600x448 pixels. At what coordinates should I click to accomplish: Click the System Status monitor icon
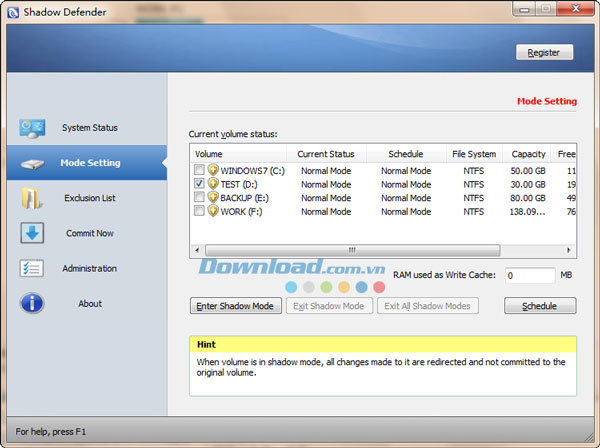pos(32,129)
